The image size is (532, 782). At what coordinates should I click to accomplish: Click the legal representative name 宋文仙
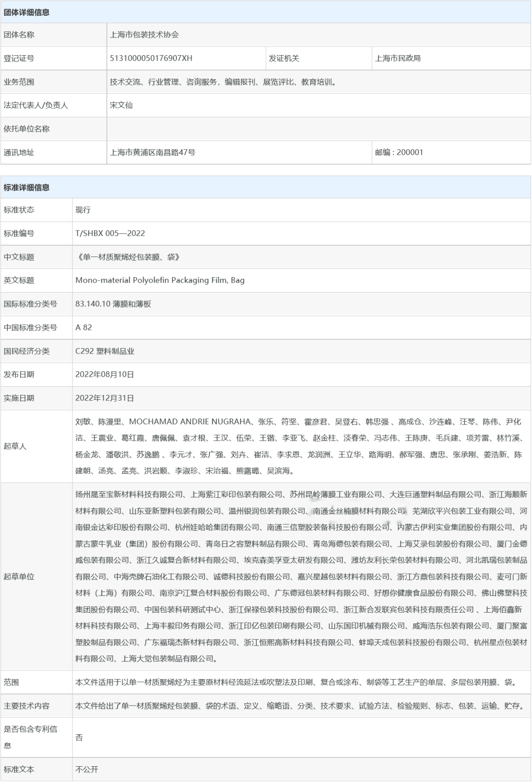click(121, 105)
